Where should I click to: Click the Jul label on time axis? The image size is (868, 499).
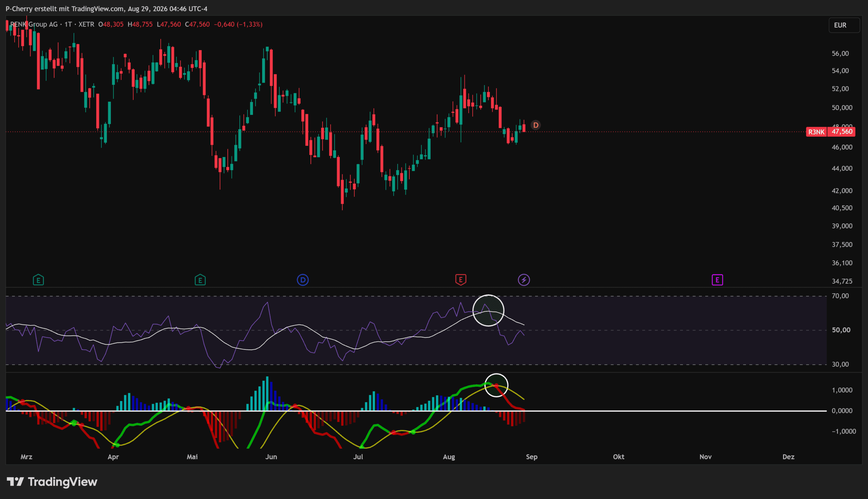[x=358, y=457]
